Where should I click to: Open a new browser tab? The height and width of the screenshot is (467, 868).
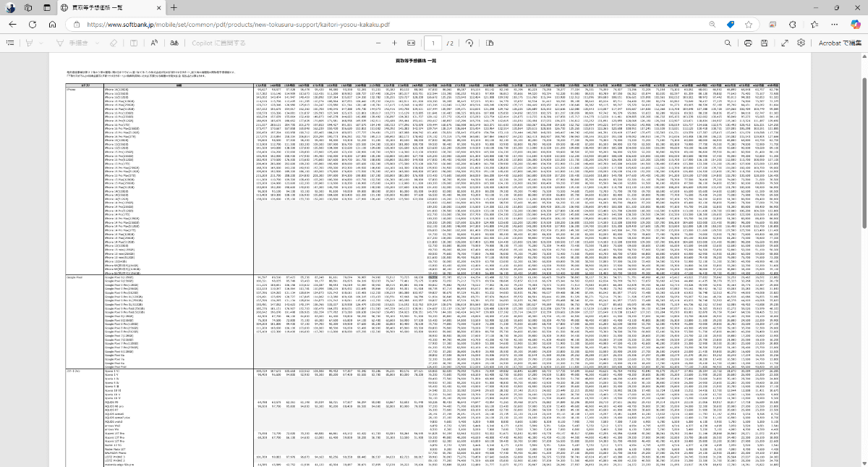coord(174,7)
